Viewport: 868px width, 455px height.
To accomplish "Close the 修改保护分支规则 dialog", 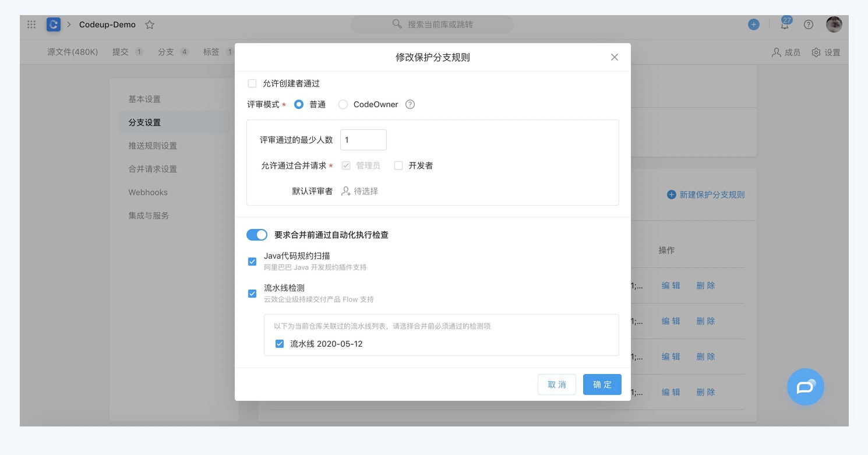I will [x=614, y=57].
